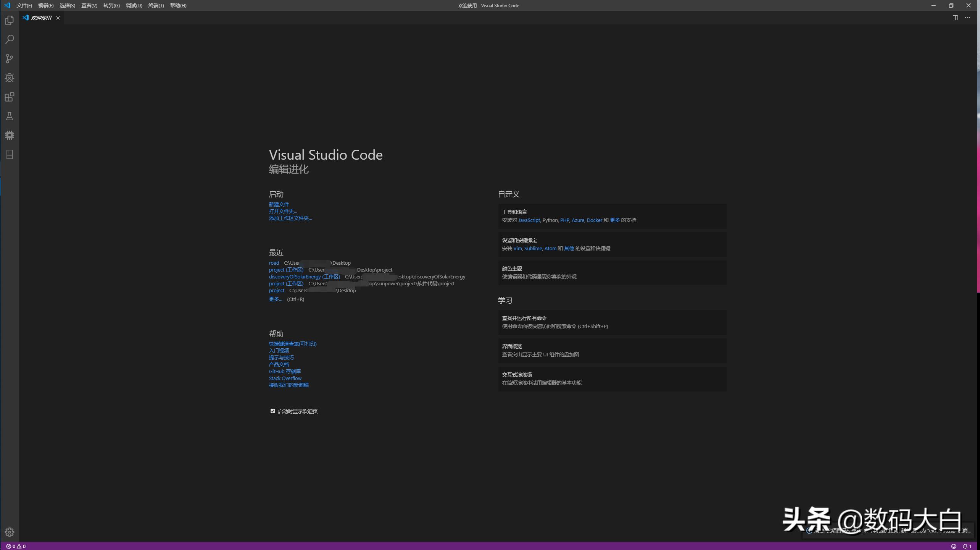The height and width of the screenshot is (550, 980).
Task: Show errors and warnings in status bar
Action: (16, 546)
